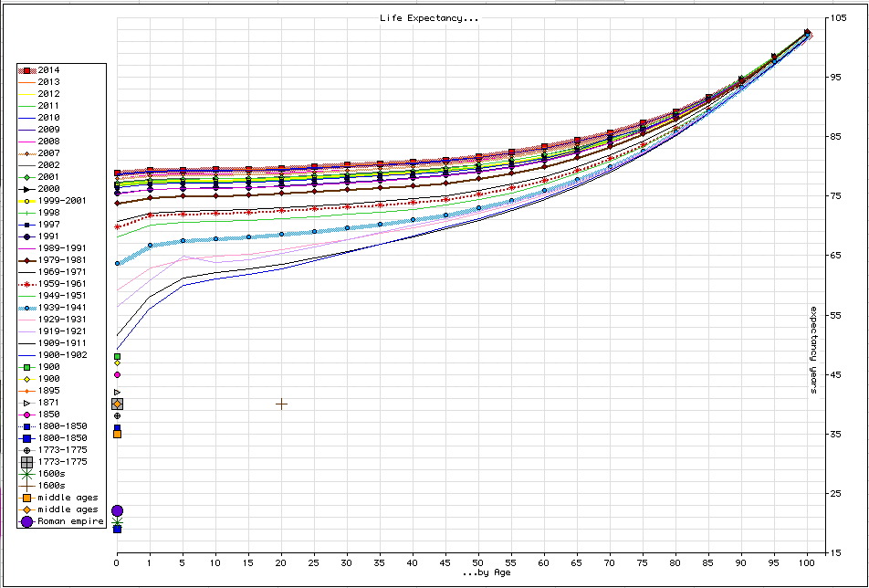The width and height of the screenshot is (869, 588).
Task: Click the 2000 black arrow legend marker
Action: coord(27,189)
